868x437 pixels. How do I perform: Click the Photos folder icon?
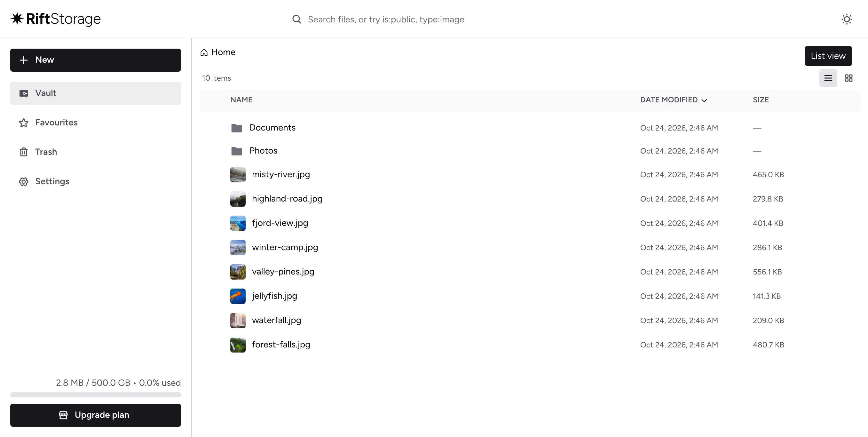237,151
